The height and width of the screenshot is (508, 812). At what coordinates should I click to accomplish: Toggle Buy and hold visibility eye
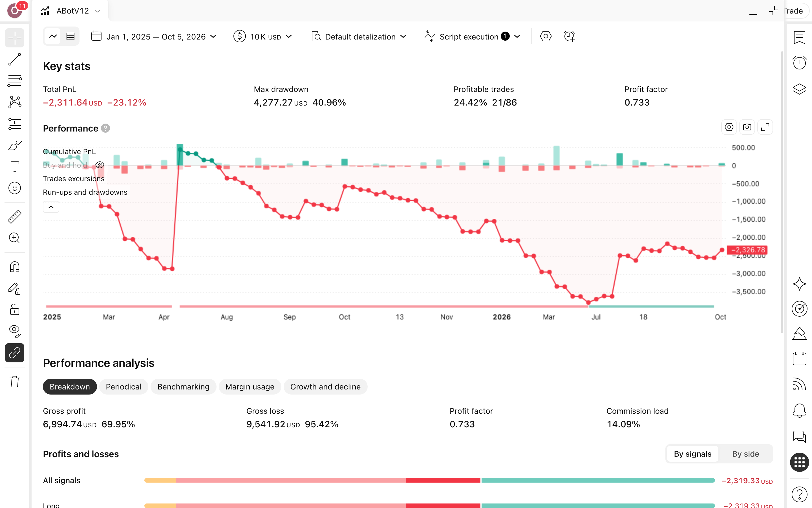(x=100, y=165)
